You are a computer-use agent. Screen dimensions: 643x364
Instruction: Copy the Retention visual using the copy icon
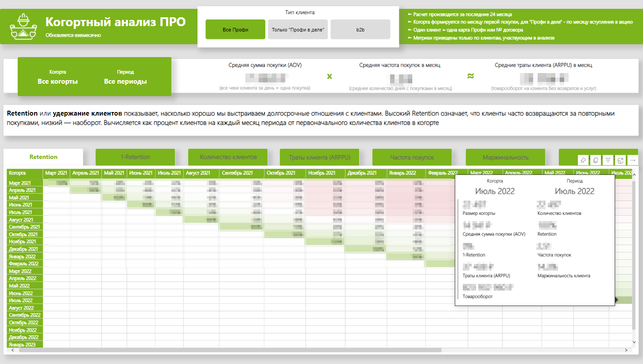pyautogui.click(x=596, y=160)
